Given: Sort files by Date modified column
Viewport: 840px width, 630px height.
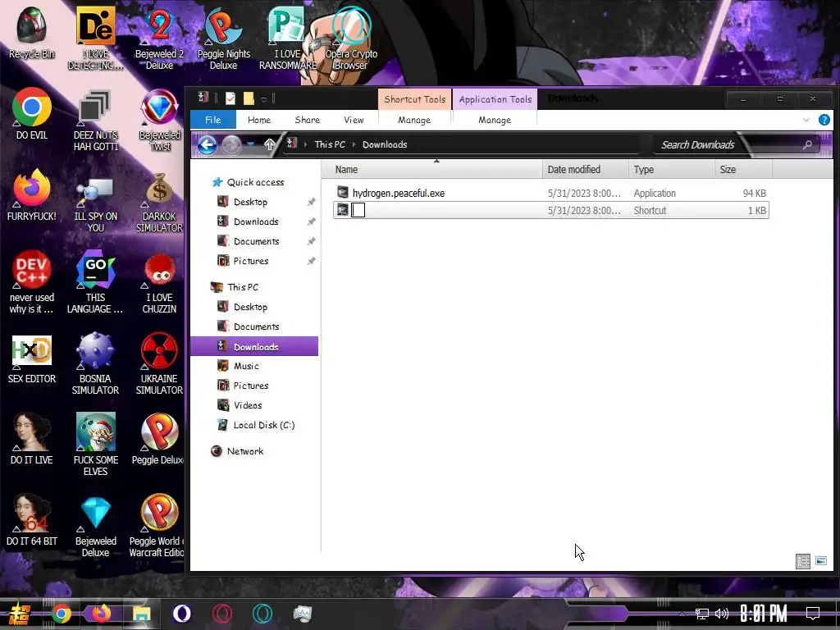Looking at the screenshot, I should (586, 169).
